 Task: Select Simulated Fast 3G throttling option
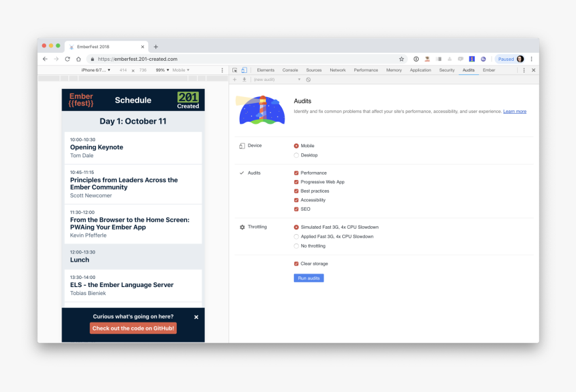pos(296,227)
